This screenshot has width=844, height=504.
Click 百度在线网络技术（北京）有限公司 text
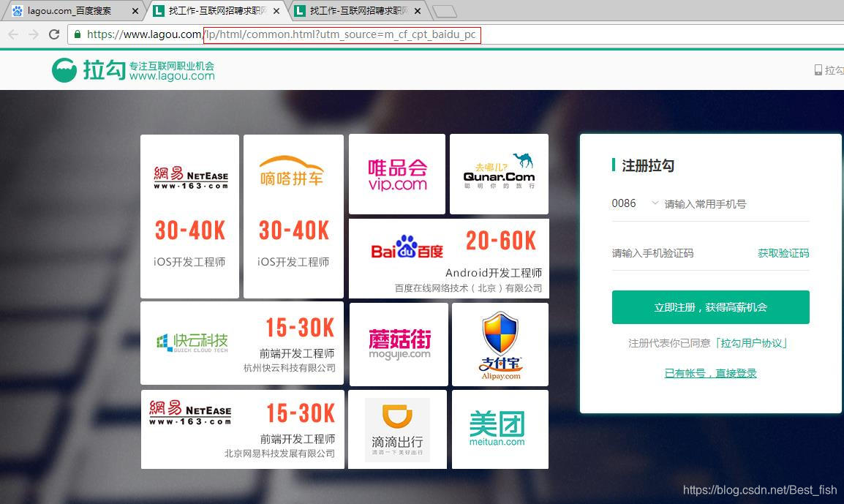coord(468,288)
